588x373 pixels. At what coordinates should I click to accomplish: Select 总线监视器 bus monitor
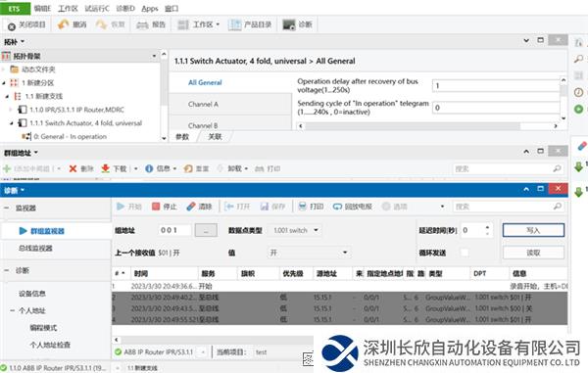(35, 248)
